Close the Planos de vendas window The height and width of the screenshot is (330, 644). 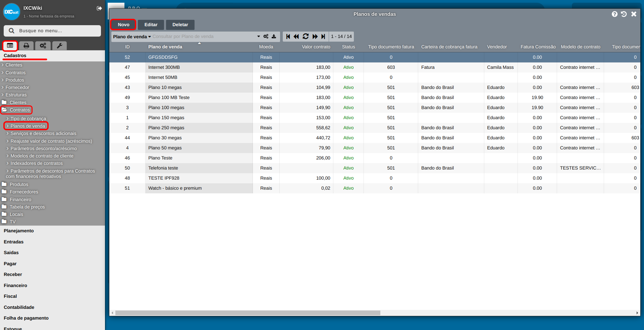coord(634,14)
